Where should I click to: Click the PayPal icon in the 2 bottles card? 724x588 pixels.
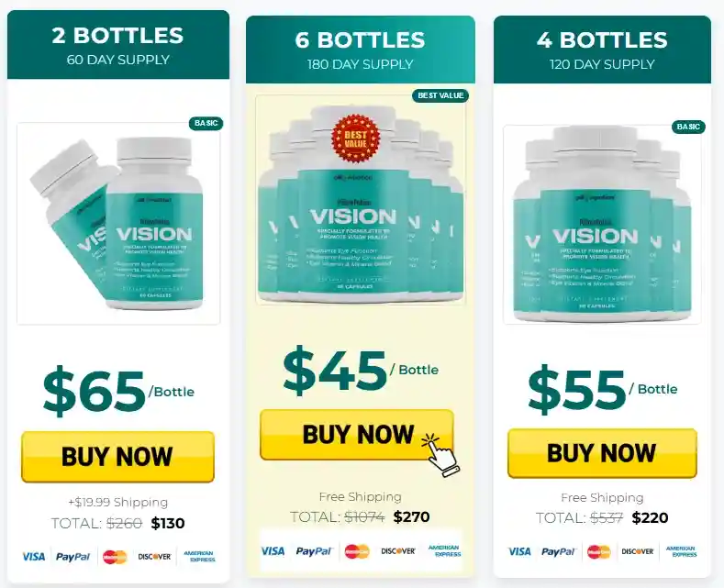click(x=73, y=557)
